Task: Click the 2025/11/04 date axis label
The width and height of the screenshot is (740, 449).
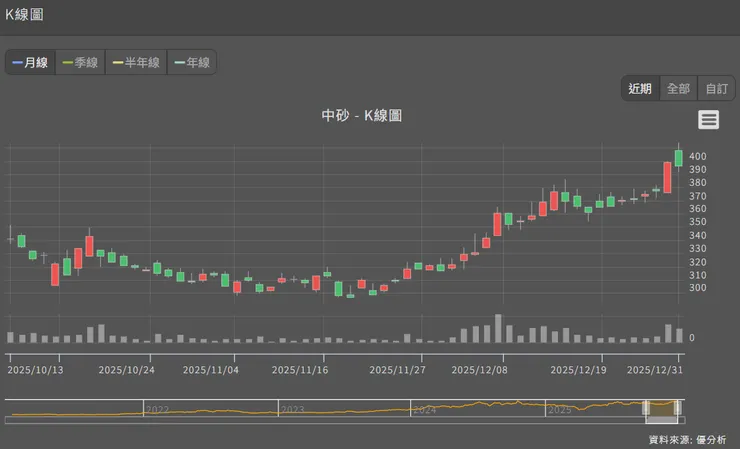Action: pos(211,370)
